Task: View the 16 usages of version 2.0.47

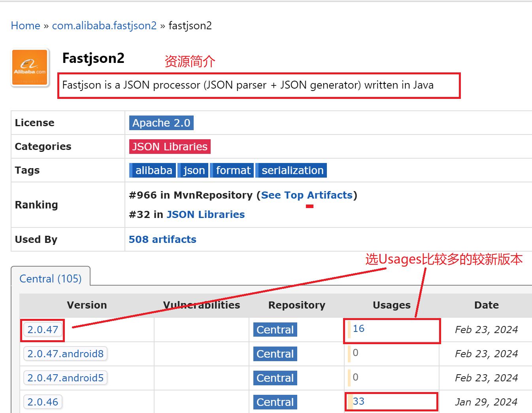Action: tap(358, 329)
